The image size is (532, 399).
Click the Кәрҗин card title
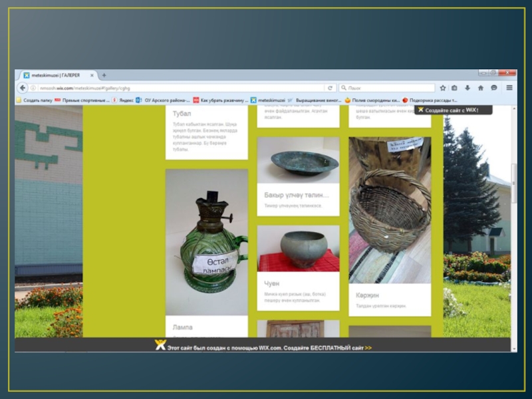pos(367,295)
